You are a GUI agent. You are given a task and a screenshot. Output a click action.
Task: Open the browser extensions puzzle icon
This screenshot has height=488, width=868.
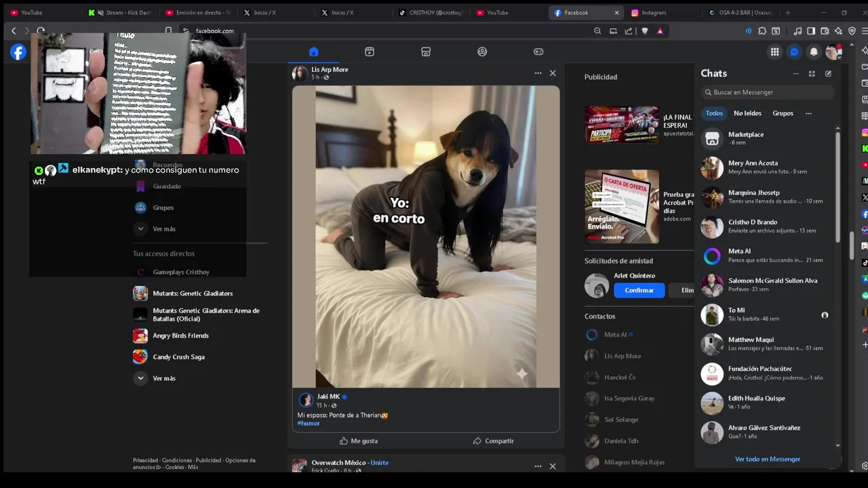762,30
